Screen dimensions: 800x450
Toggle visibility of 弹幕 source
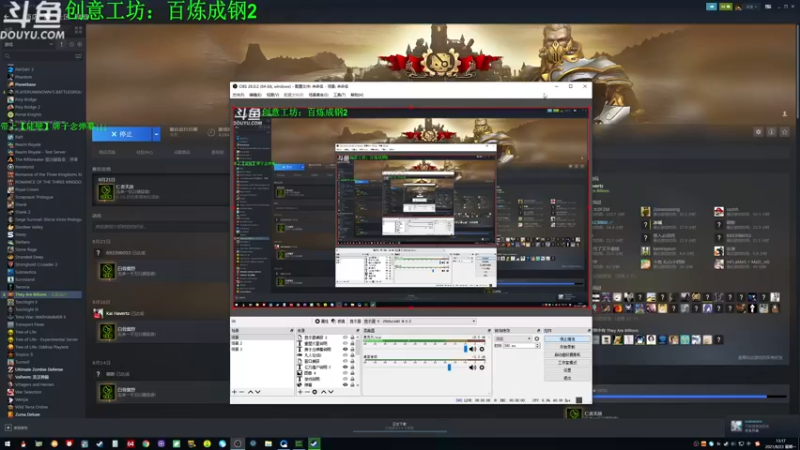345,385
